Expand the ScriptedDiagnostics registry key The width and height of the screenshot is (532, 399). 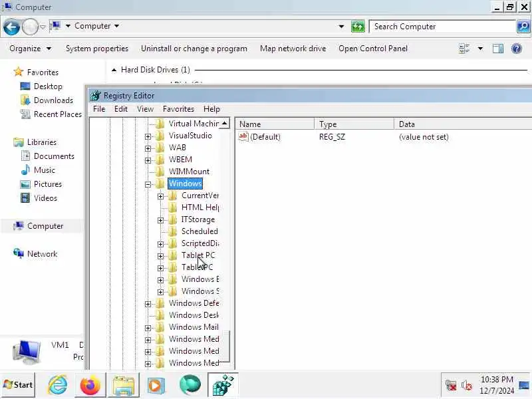[161, 244]
